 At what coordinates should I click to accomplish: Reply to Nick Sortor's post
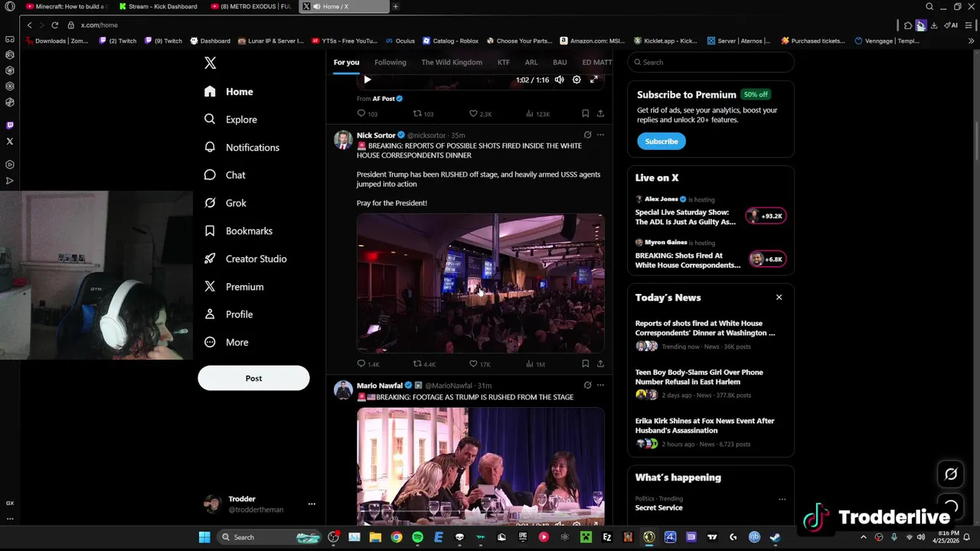[368, 364]
